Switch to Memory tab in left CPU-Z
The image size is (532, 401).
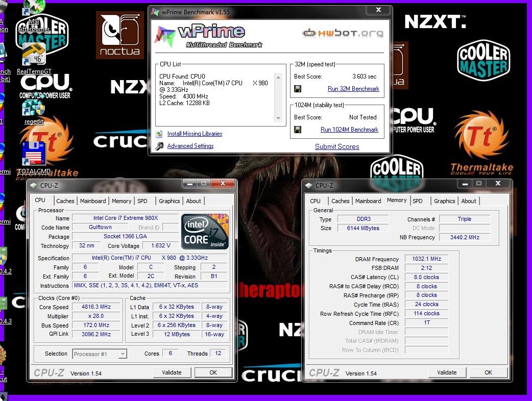tap(122, 201)
